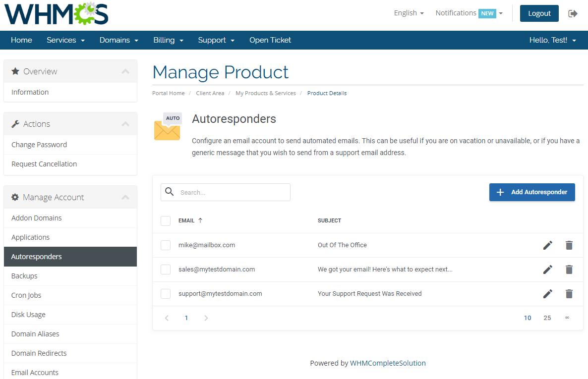This screenshot has width=588, height=379.
Task: Open the English language dropdown
Action: coord(409,12)
